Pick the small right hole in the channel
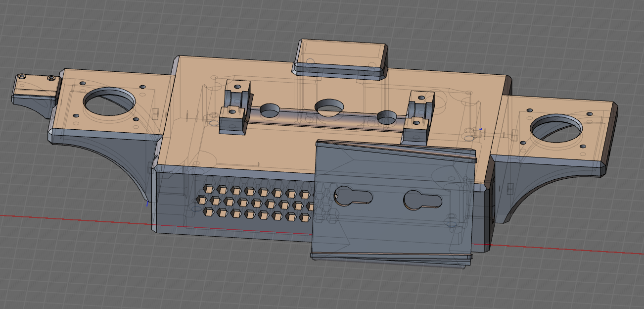This screenshot has height=309, width=644. [387, 117]
